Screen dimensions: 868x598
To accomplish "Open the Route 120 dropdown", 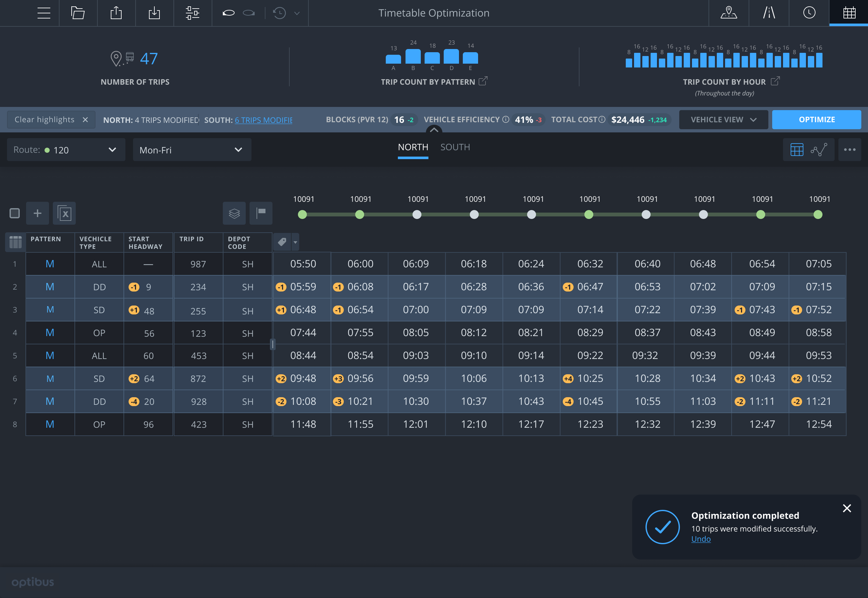I will click(66, 150).
